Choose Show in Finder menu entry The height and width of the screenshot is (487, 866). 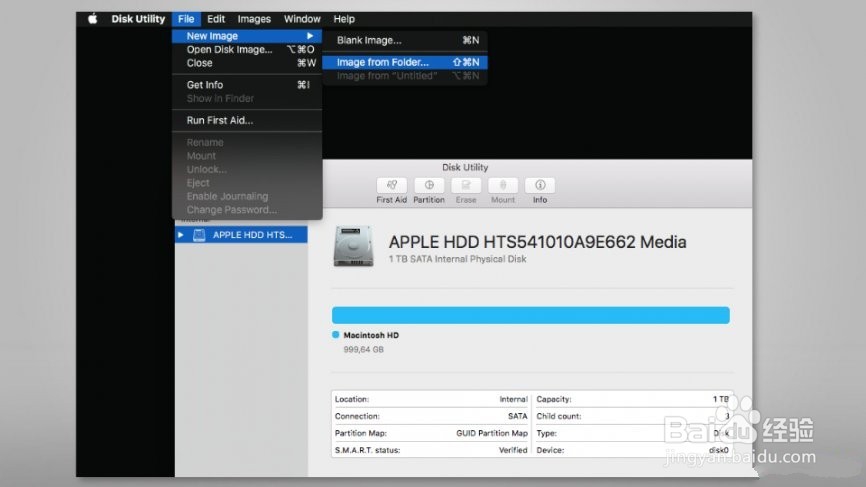[247, 98]
